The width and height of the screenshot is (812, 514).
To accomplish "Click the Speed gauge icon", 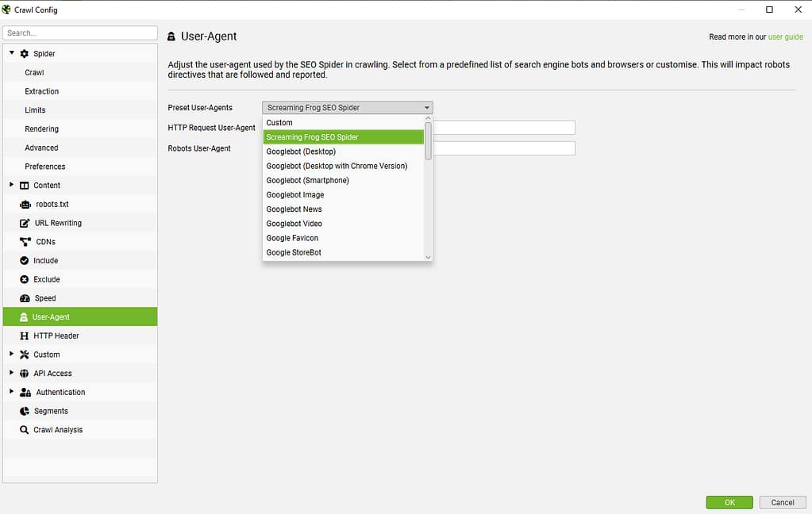I will (x=25, y=298).
